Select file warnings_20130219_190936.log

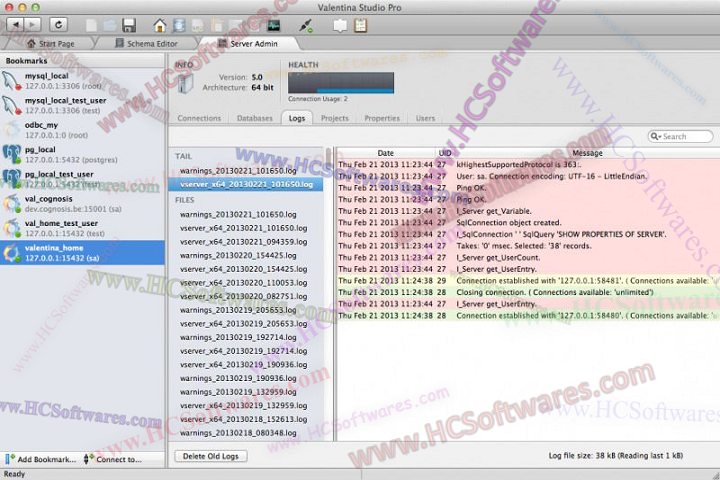pos(246,378)
